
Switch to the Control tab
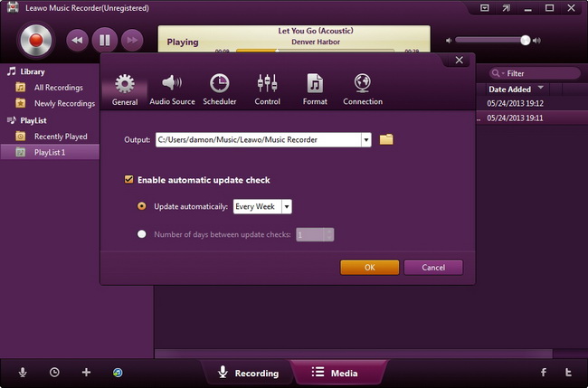[x=268, y=90]
